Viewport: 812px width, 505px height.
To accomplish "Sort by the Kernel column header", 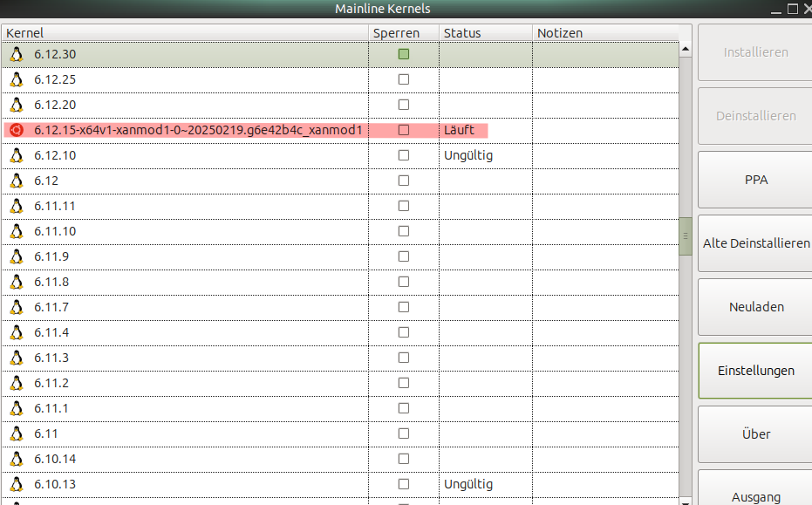I will coord(185,32).
